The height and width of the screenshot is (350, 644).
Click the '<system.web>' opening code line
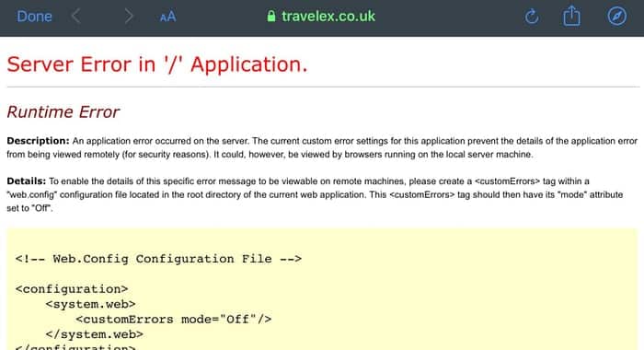(90, 304)
